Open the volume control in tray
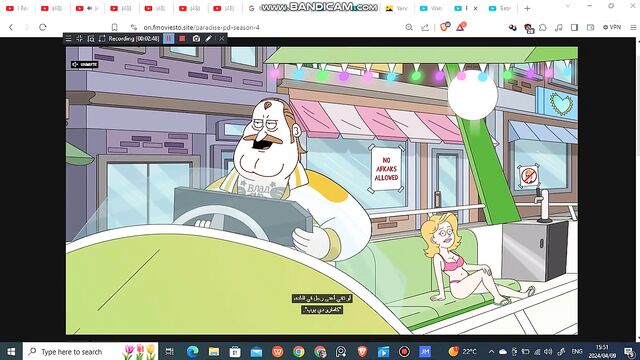This screenshot has width=640, height=360. click(x=548, y=351)
